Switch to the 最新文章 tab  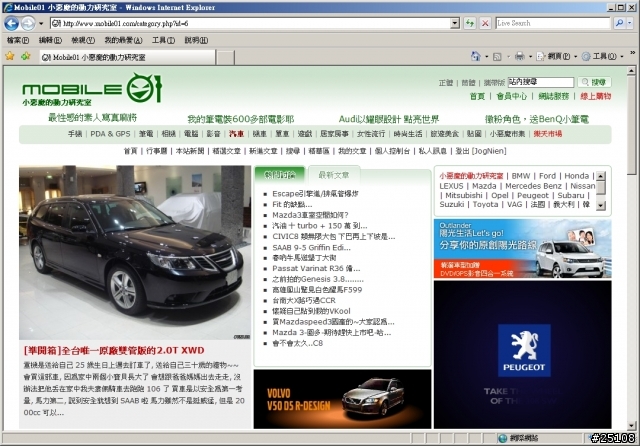tap(333, 175)
